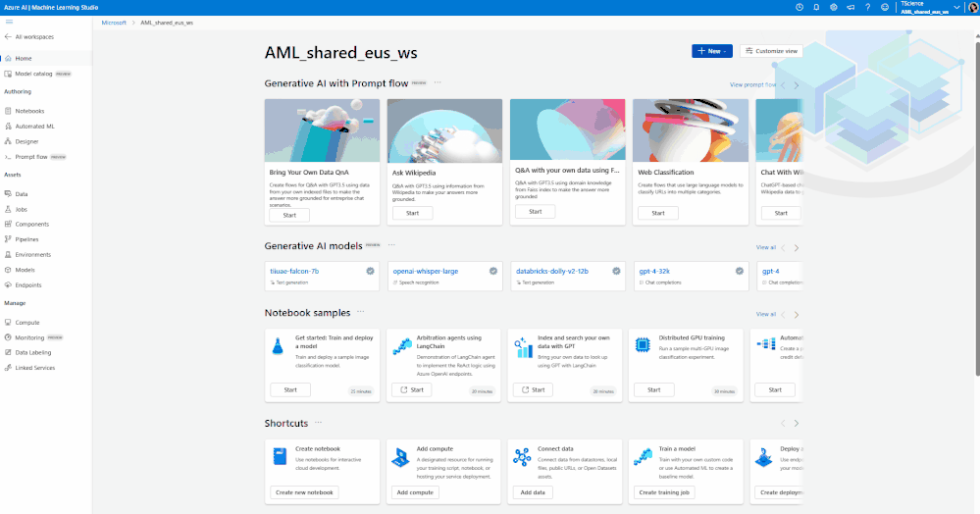Go back to All workspaces

28,37
